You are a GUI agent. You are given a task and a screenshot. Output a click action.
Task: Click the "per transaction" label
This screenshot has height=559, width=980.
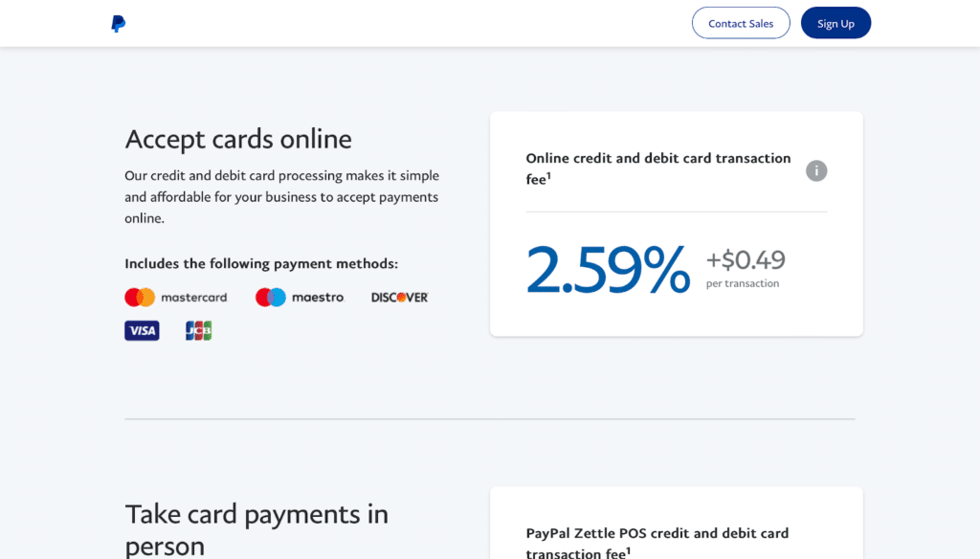(x=743, y=283)
